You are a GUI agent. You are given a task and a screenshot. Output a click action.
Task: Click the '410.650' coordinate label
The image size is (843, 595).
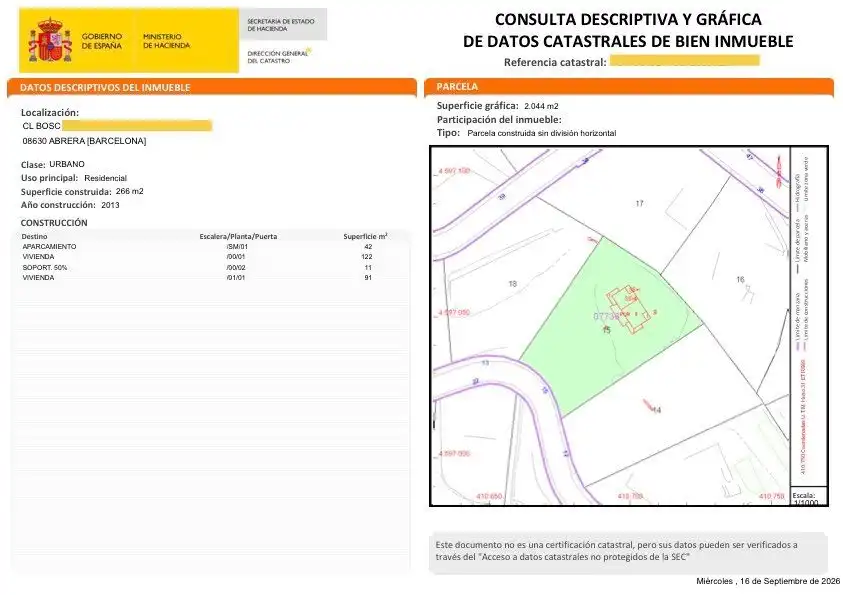point(489,496)
